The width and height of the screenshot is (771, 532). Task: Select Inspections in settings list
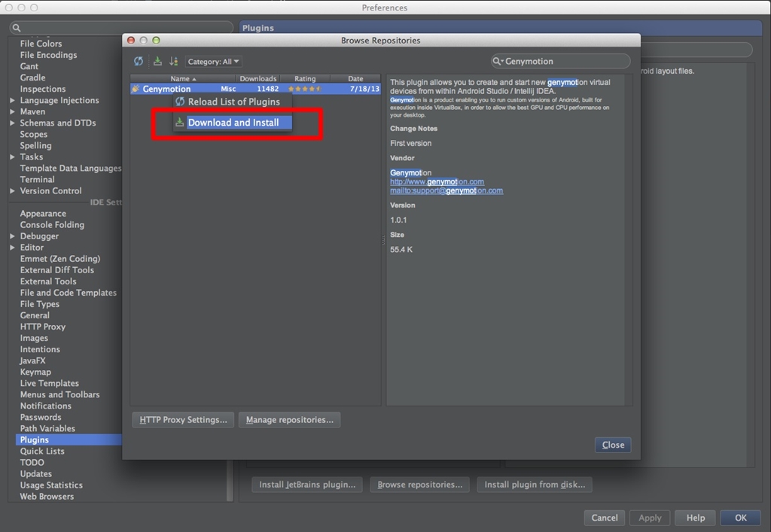tap(43, 89)
